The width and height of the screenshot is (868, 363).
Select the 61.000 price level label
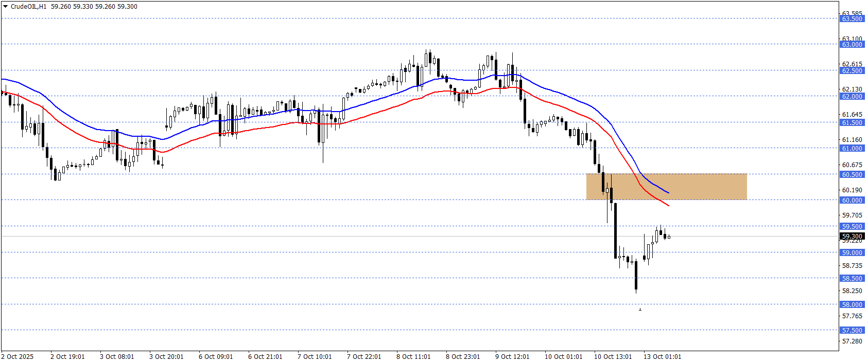852,149
